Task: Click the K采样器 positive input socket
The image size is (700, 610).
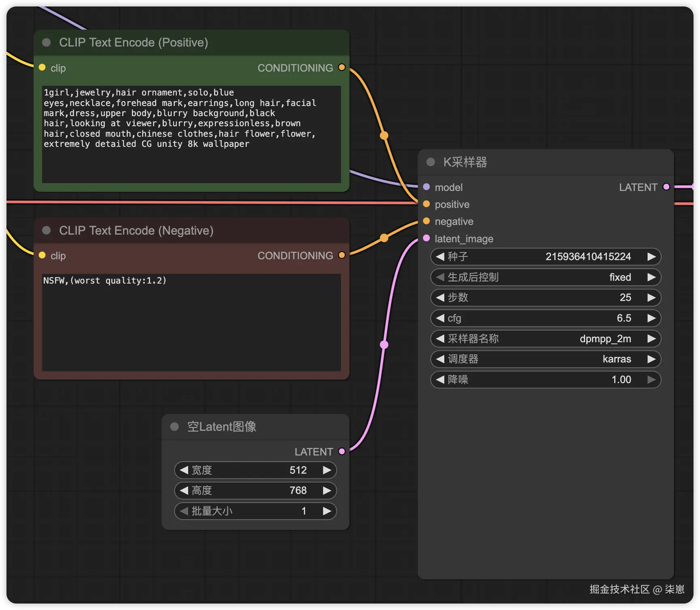Action: pyautogui.click(x=426, y=204)
